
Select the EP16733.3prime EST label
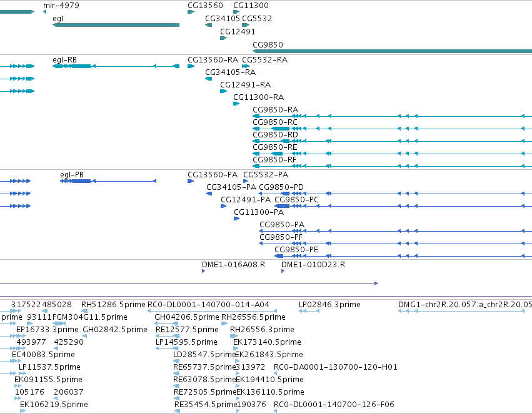[x=47, y=330]
